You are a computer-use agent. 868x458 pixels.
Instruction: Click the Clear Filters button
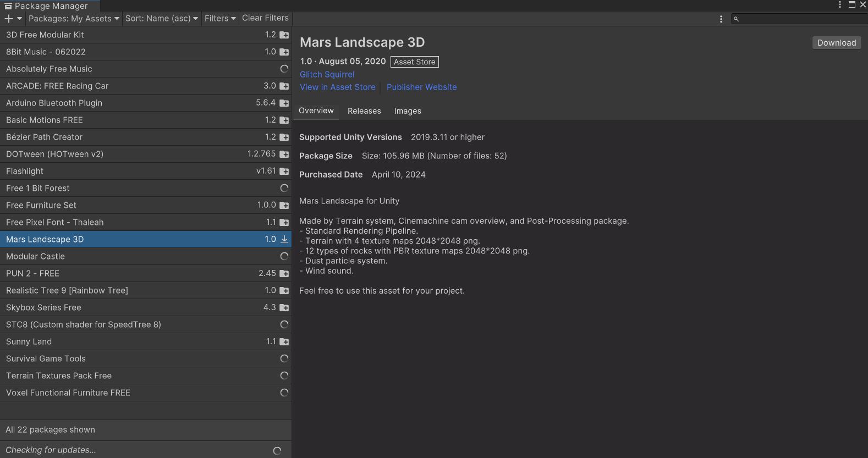265,18
